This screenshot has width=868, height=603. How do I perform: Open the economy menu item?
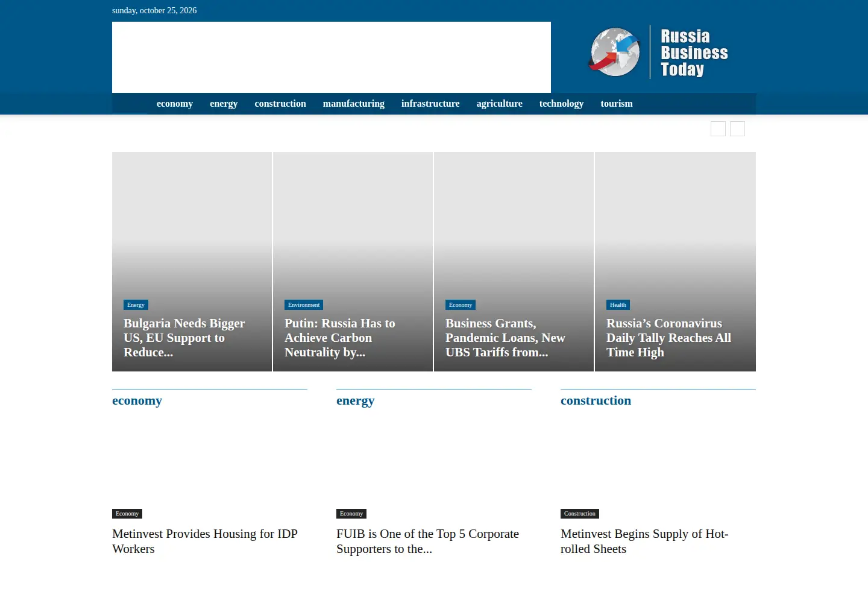pos(175,104)
